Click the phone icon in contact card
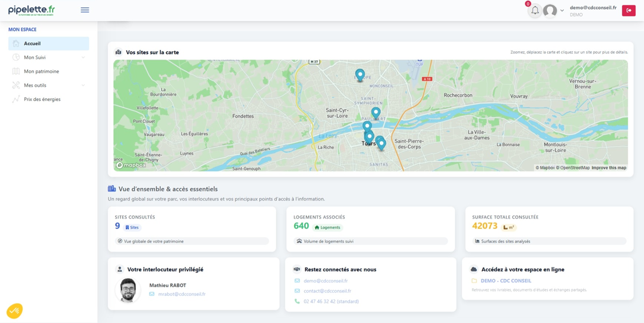This screenshot has width=644, height=323. (x=297, y=301)
